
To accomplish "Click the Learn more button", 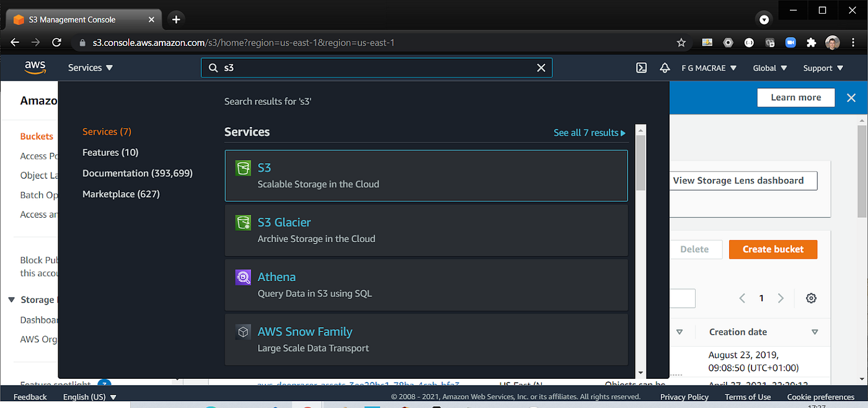I will [796, 97].
